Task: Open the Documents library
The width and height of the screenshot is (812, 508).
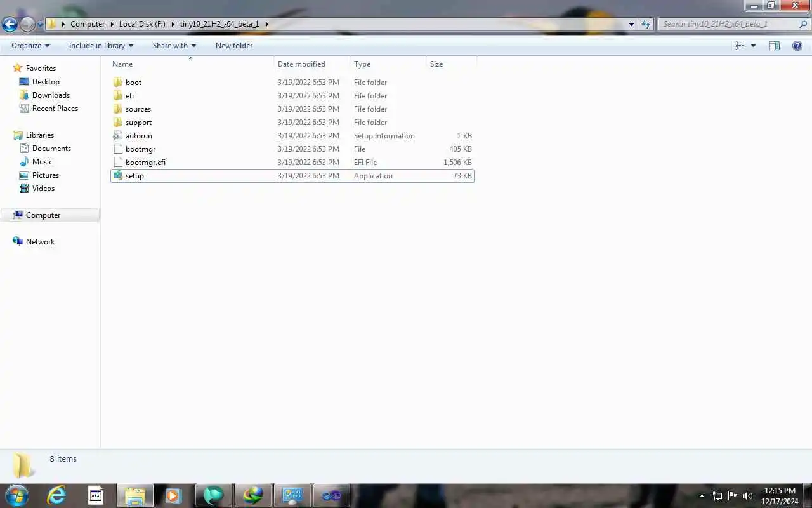Action: pos(51,149)
